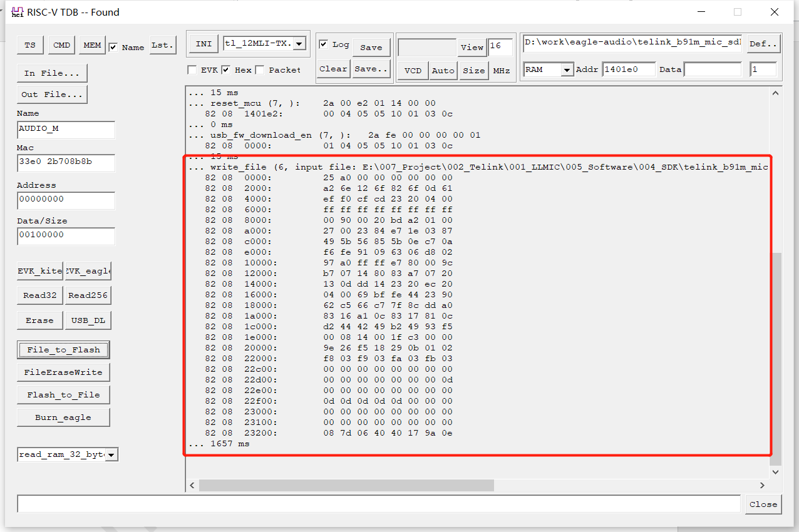The image size is (799, 532).
Task: Click the Lst. button
Action: tap(162, 44)
